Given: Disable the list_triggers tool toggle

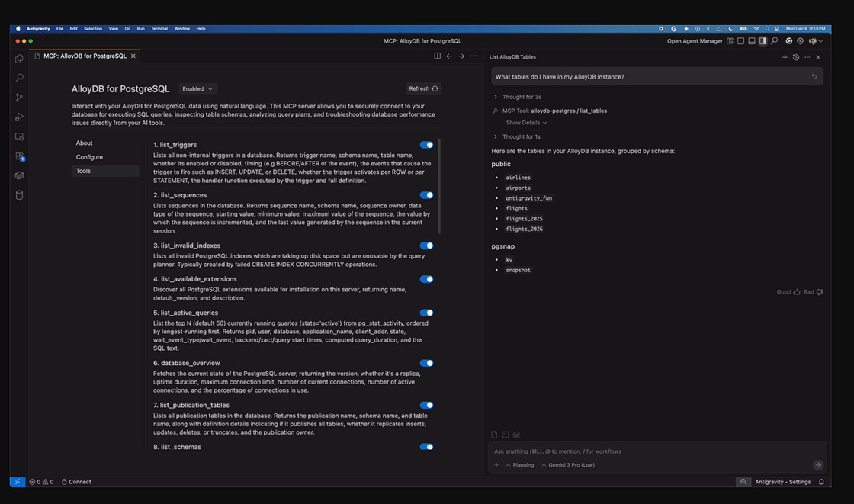Looking at the screenshot, I should point(426,145).
